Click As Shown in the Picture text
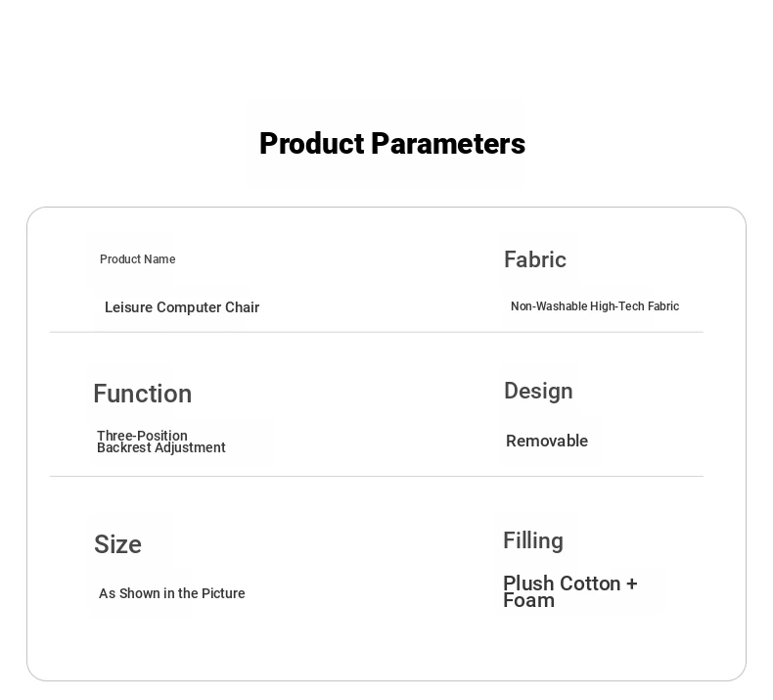 pos(171,593)
